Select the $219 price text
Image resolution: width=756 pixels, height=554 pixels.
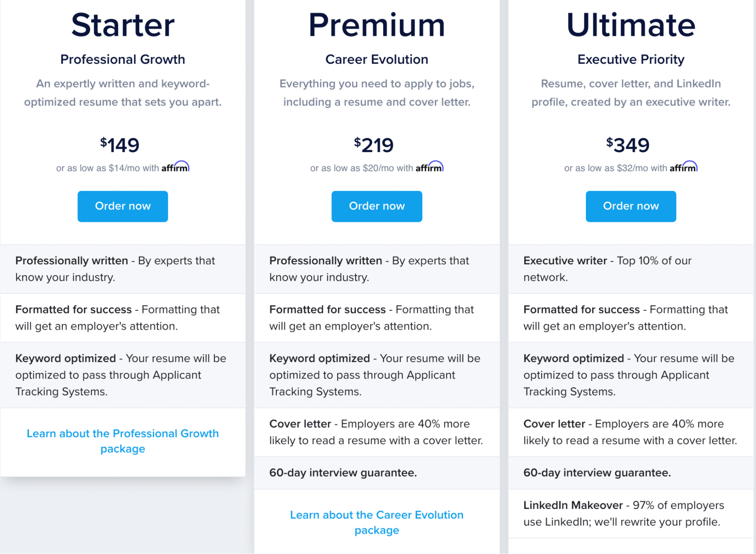point(374,145)
